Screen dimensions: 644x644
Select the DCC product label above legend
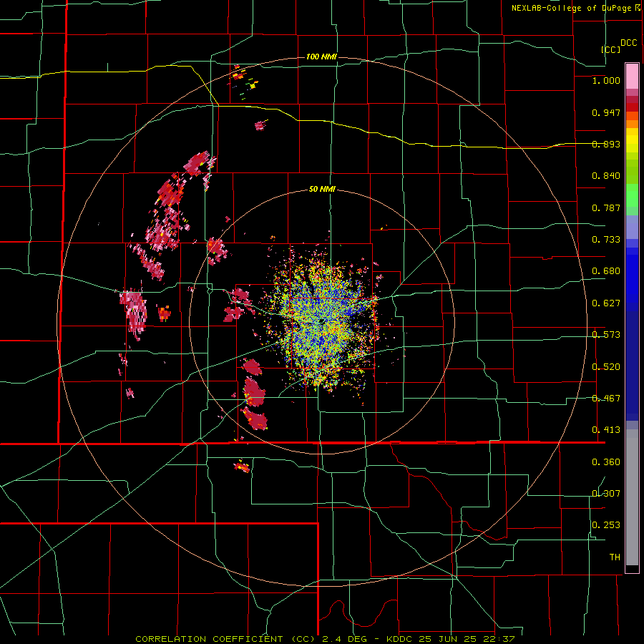628,43
